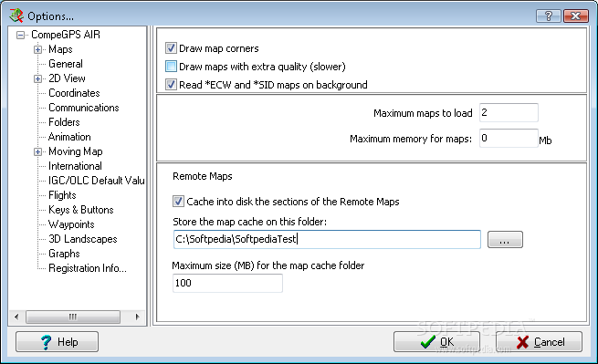The height and width of the screenshot is (364, 598).
Task: Open IGC/OLC Default Values page
Action: click(x=97, y=181)
